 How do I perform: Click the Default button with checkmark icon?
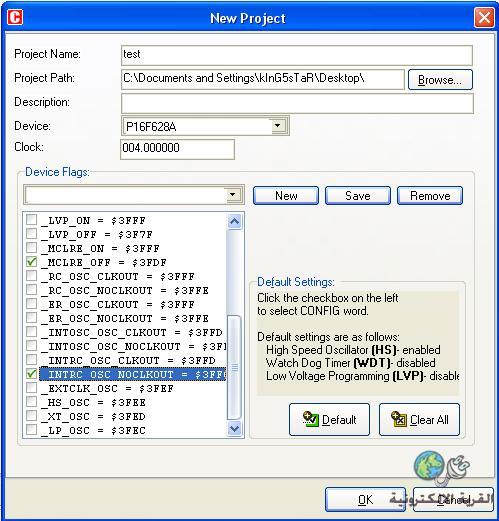pos(329,419)
